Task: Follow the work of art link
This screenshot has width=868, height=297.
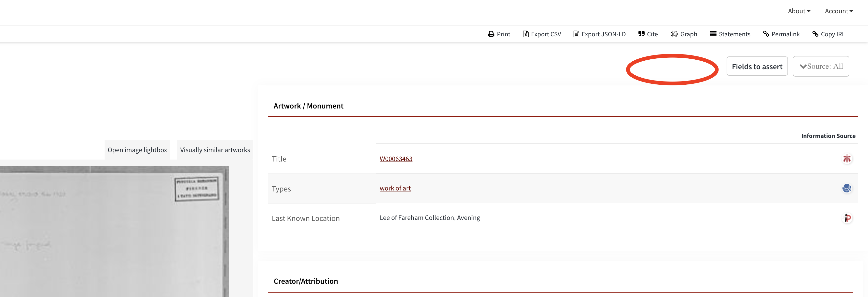Action: point(395,189)
